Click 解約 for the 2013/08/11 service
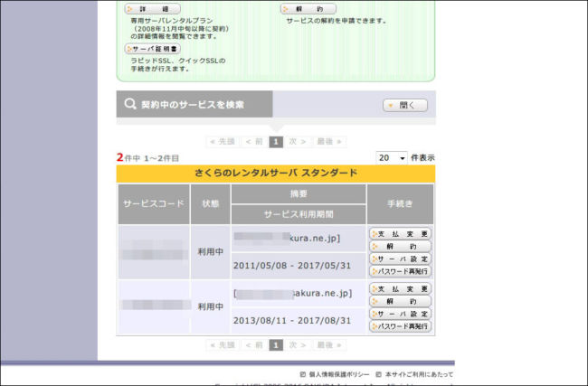The height and width of the screenshot is (386, 588). point(400,301)
